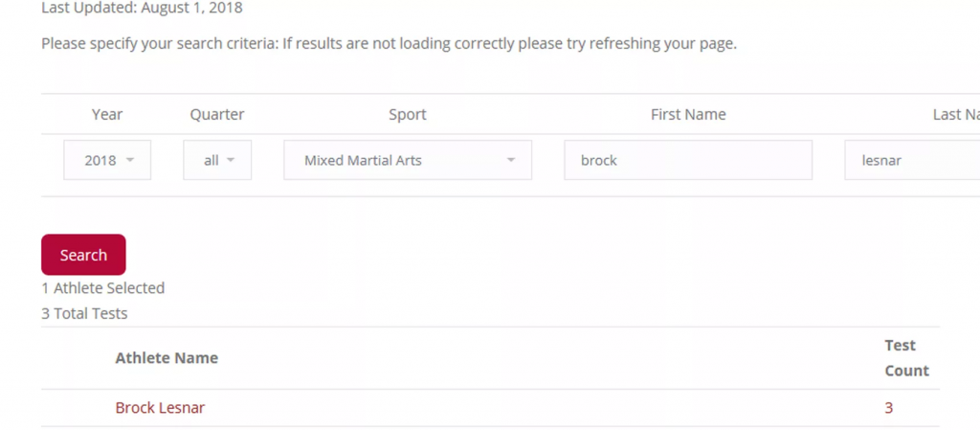Click the 3 Total Tests summary text
The image size is (980, 430).
click(x=84, y=313)
